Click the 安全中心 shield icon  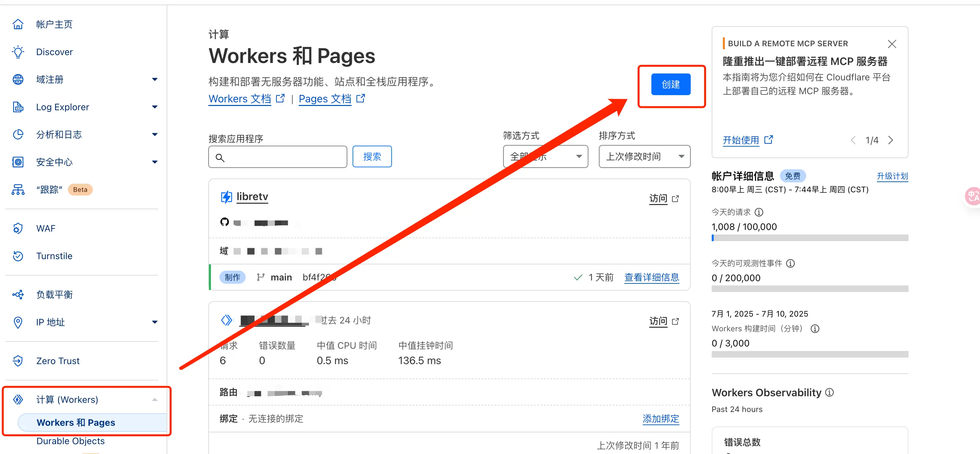[18, 162]
